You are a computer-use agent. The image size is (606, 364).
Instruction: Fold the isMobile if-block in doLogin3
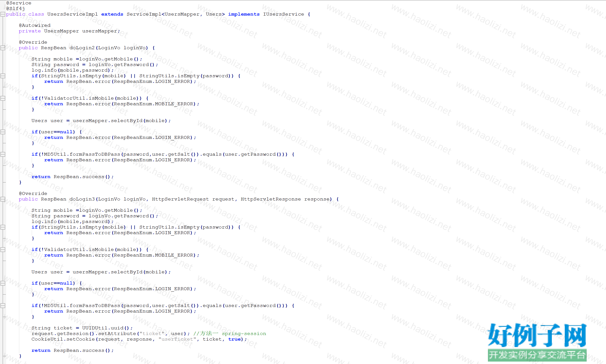coord(3,250)
